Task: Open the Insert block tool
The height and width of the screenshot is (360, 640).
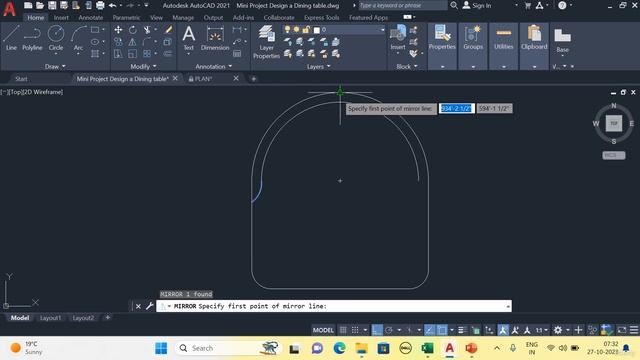Action: click(x=398, y=38)
